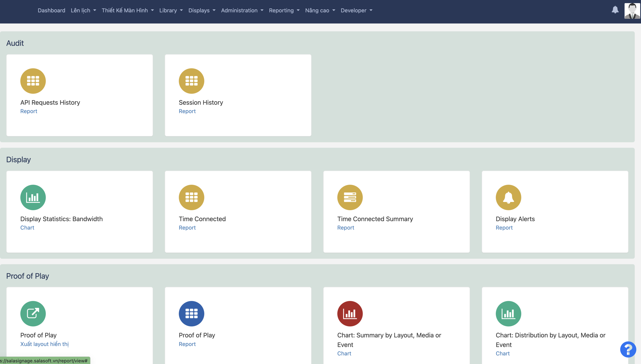Expand the Lên lịch dropdown menu
Screen dimensions: 641x364
[83, 10]
